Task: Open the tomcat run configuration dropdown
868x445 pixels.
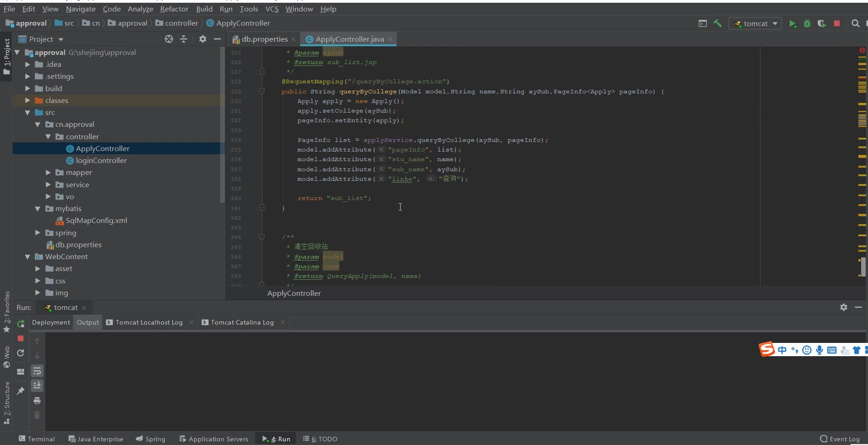Action: (755, 23)
